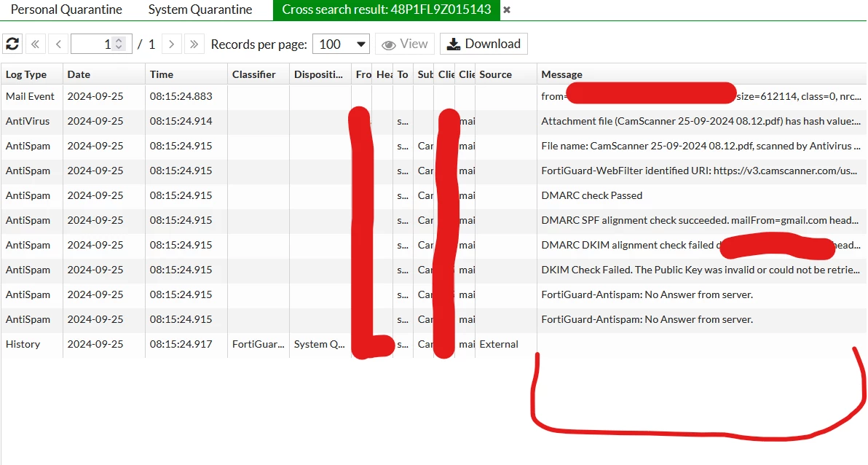Select the FortiGuard-WebFilter identified URI message
This screenshot has height=465, width=868.
(701, 171)
